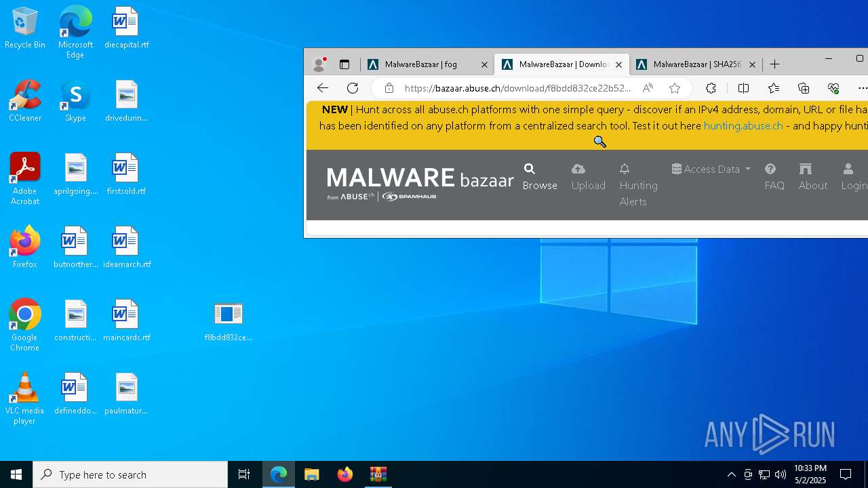Select constructi image file on desktop
The image size is (868, 488).
(x=75, y=321)
